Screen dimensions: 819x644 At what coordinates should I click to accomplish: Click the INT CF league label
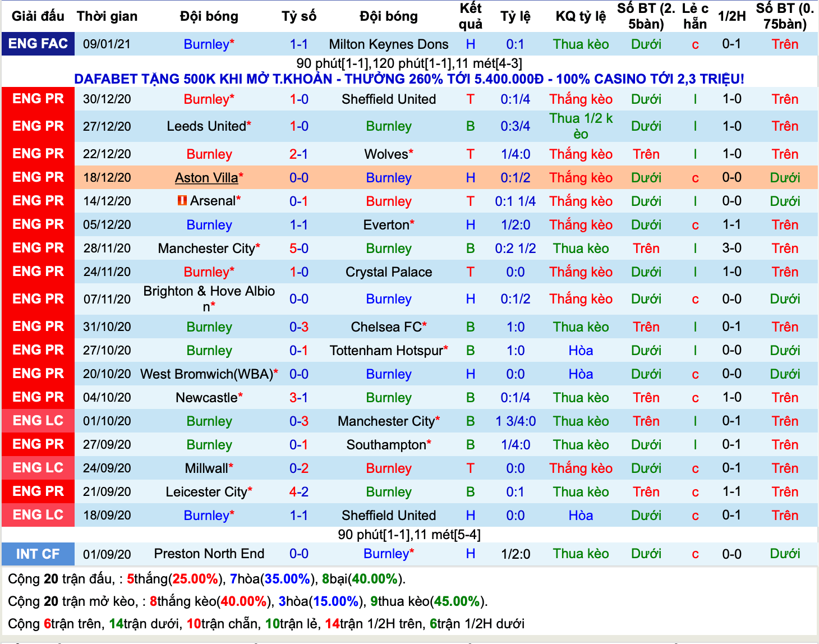(38, 554)
